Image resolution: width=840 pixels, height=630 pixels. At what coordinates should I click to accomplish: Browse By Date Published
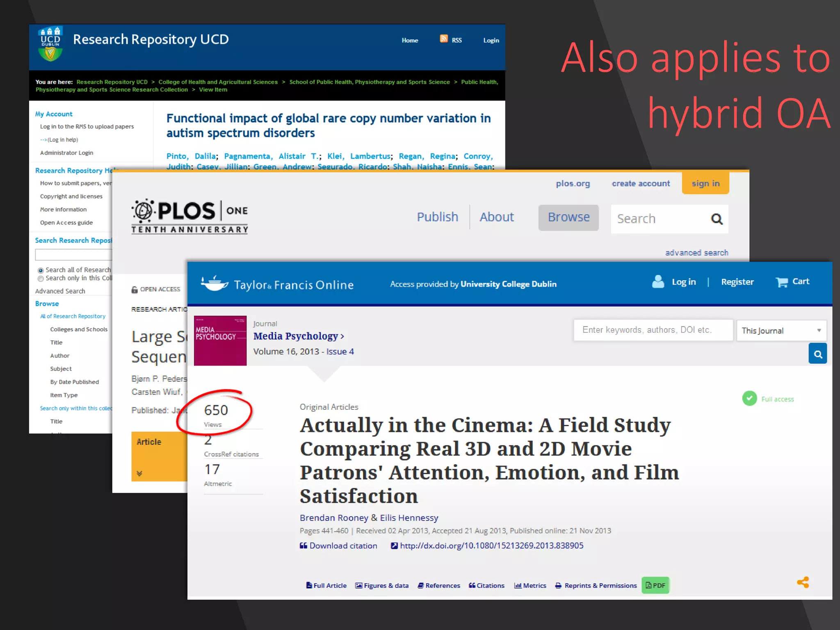[74, 382]
